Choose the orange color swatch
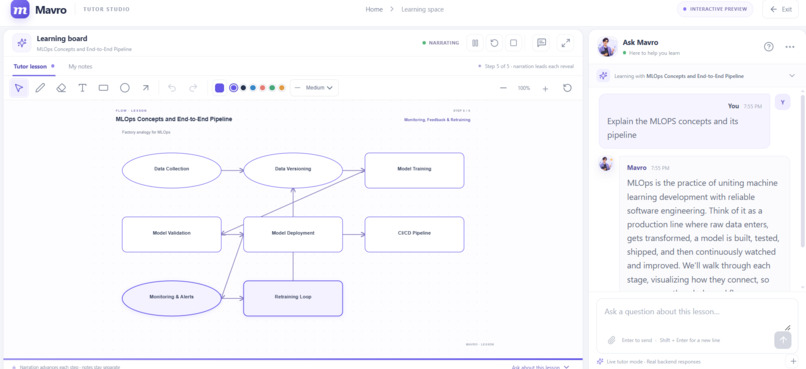This screenshot has width=806, height=369. point(282,88)
